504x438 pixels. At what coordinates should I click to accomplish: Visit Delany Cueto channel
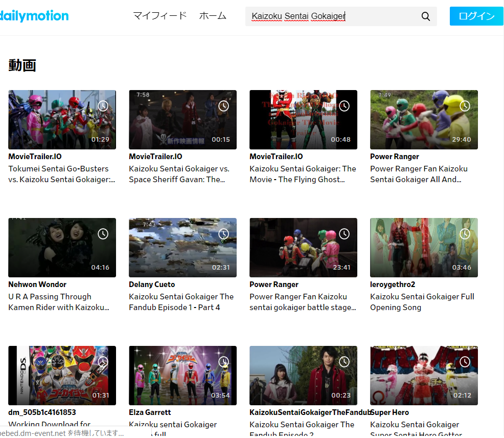[x=152, y=284]
